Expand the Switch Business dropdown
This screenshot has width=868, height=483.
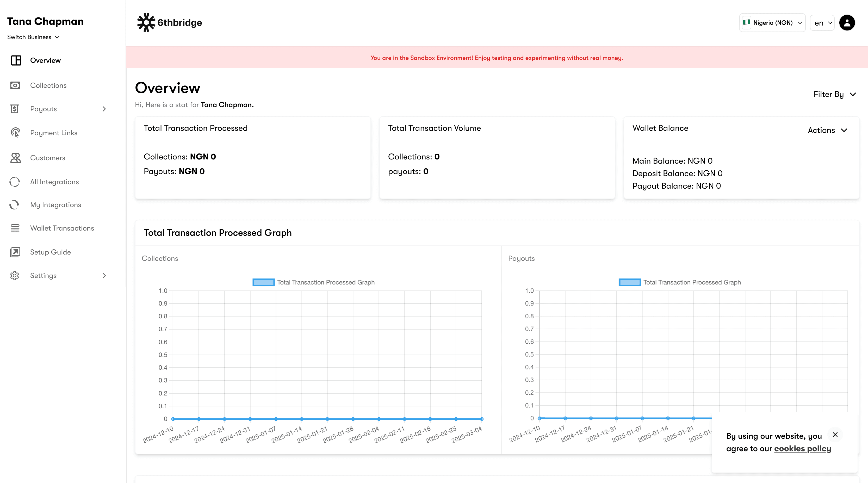(x=33, y=37)
